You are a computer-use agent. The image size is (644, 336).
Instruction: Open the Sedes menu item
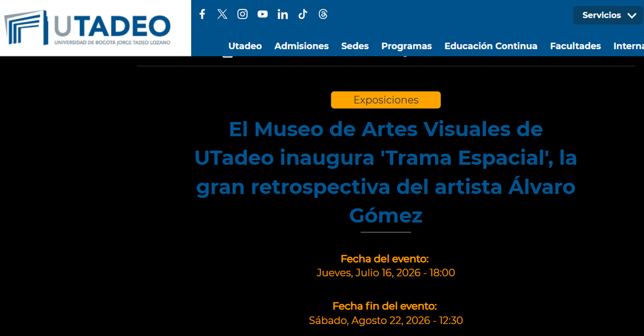coord(355,46)
